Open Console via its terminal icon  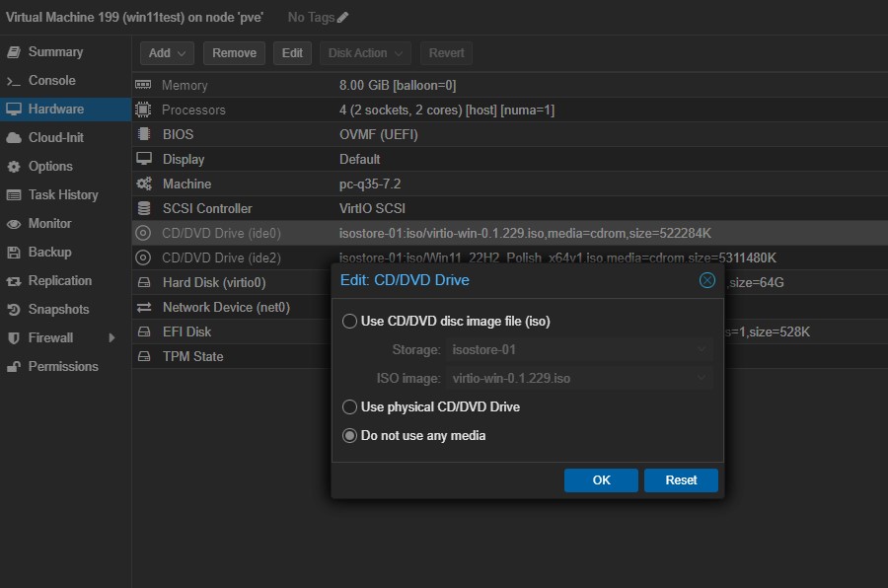click(x=14, y=81)
